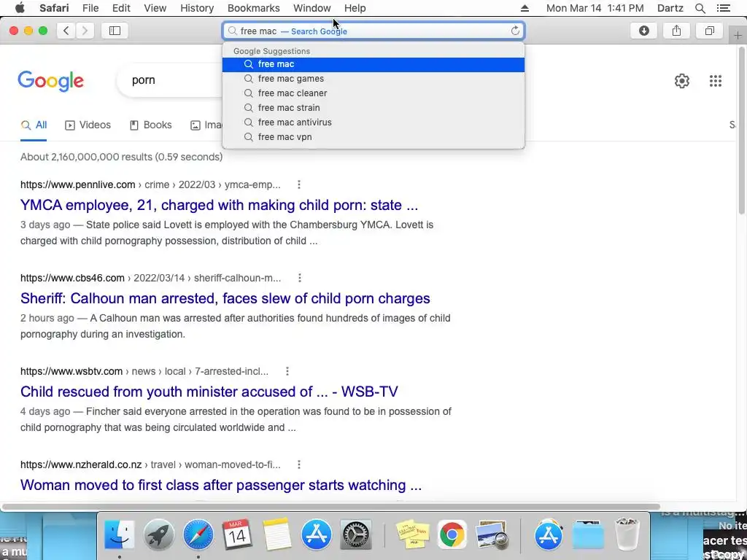Viewport: 747px width, 560px height.
Task: Open Stickies in the Dock
Action: tap(413, 534)
